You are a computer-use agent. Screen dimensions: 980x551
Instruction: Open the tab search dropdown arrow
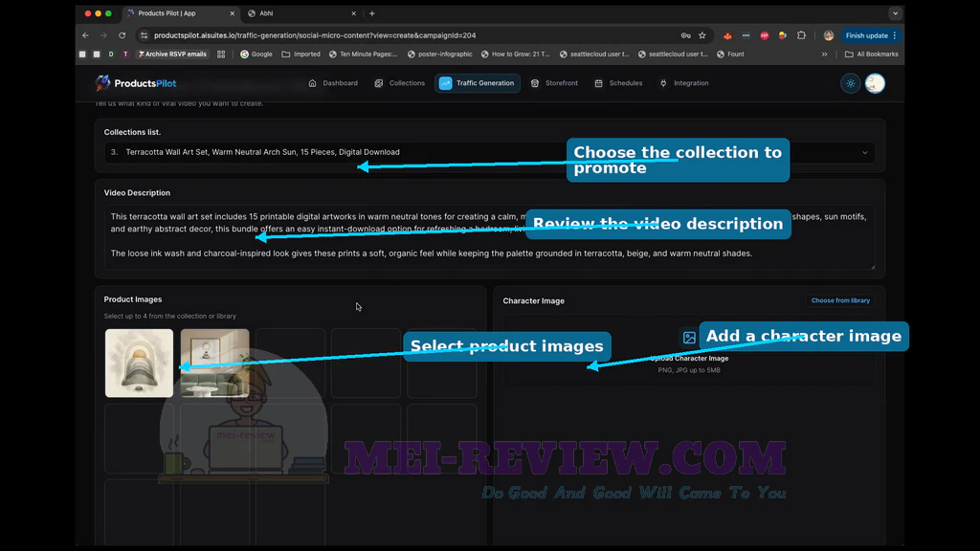895,13
